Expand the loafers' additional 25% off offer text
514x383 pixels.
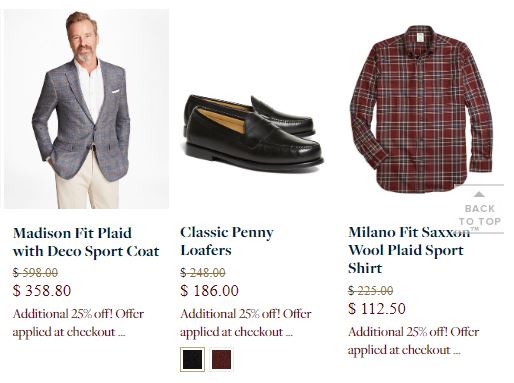coord(246,323)
